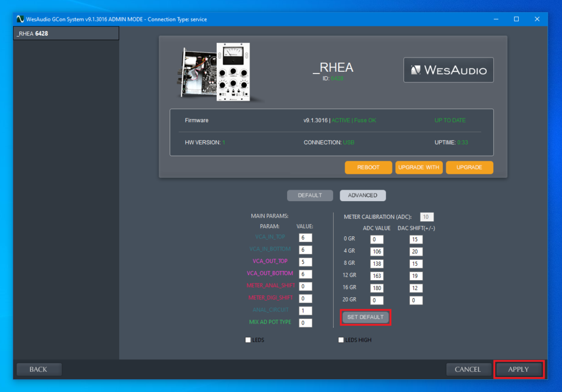Image resolution: width=562 pixels, height=392 pixels.
Task: Click the MIX AD POT TYPE value field
Action: pos(305,323)
